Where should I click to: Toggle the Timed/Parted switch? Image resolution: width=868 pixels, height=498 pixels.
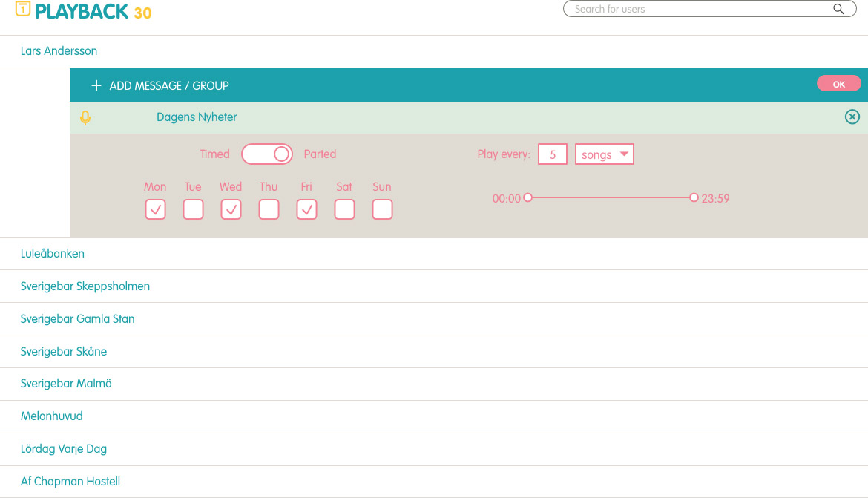267,154
